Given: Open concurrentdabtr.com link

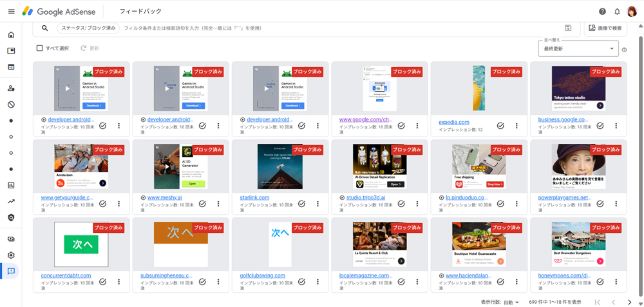Looking at the screenshot, I should coord(66,276).
